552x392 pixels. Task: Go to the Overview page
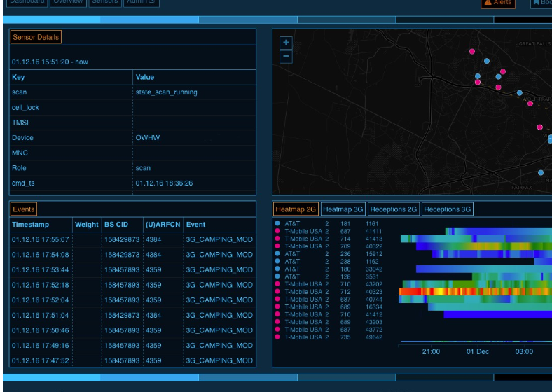[x=69, y=2]
